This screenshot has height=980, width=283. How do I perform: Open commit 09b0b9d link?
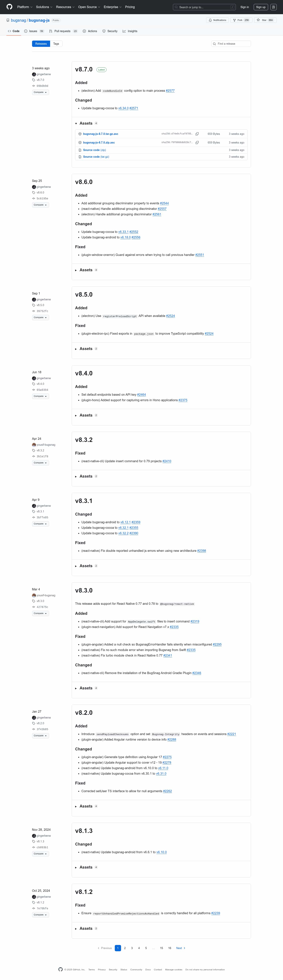[x=42, y=86]
